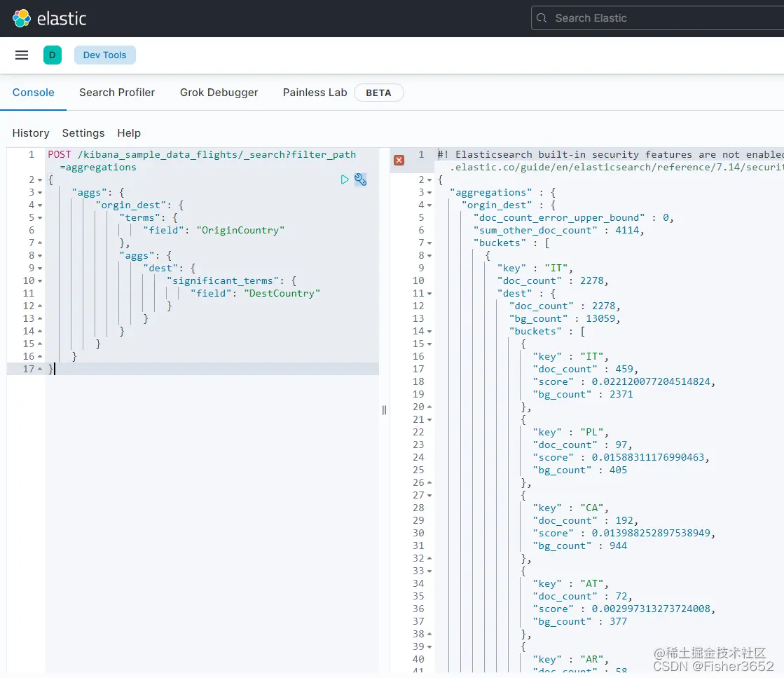
Task: Collapse response fold at line 2
Action: click(x=429, y=179)
